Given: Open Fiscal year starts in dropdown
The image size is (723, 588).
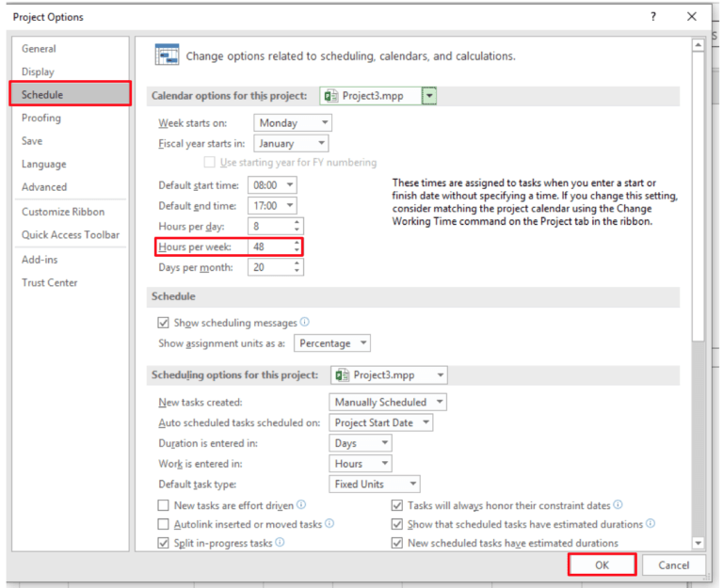Looking at the screenshot, I should [291, 143].
